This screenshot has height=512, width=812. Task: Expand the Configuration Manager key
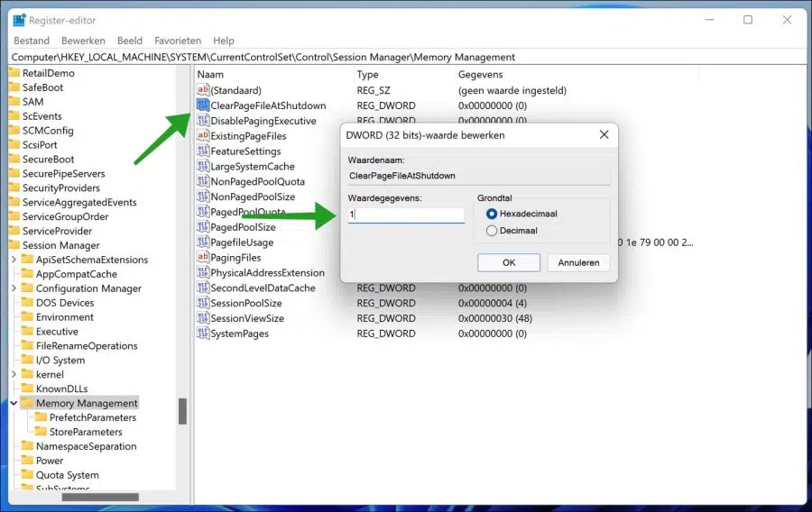(x=14, y=288)
